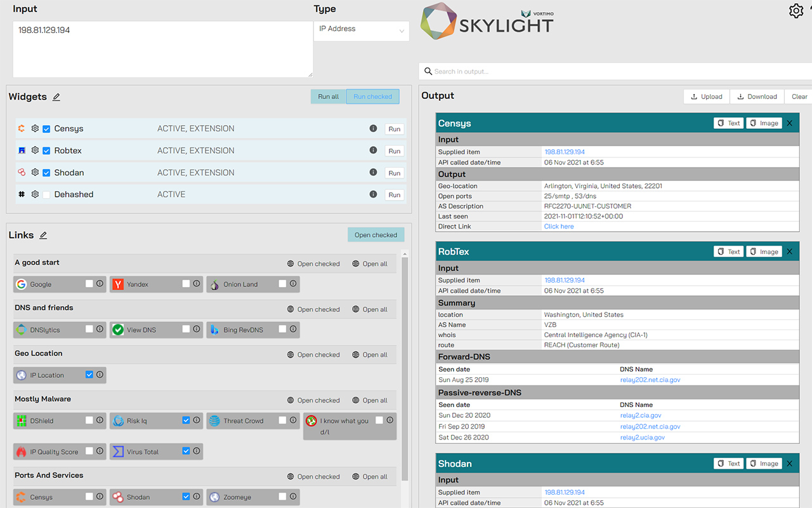Screen dimensions: 812x508
Task: Copy Censys result as Text
Action: click(x=728, y=123)
